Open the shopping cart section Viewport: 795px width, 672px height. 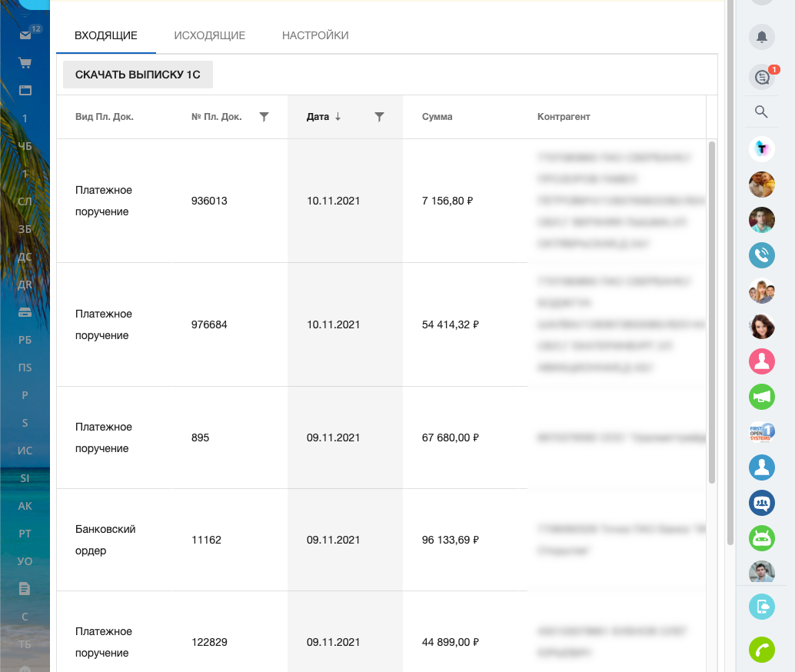tap(25, 63)
